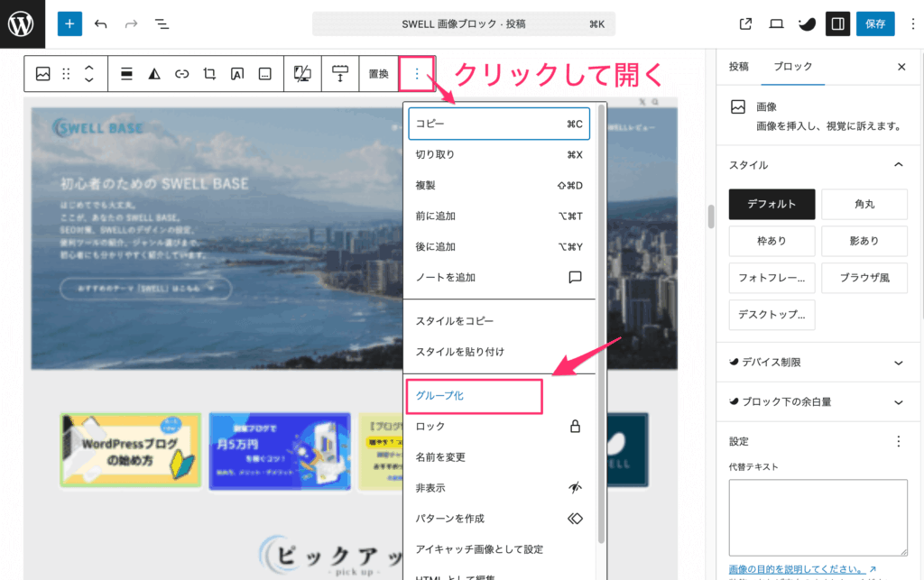
Task: Add text over image with the A icon
Action: (x=238, y=73)
